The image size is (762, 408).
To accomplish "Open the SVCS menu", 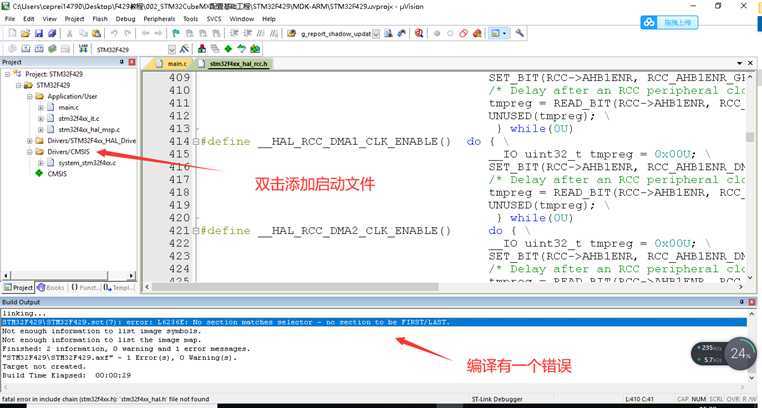I will click(x=214, y=19).
